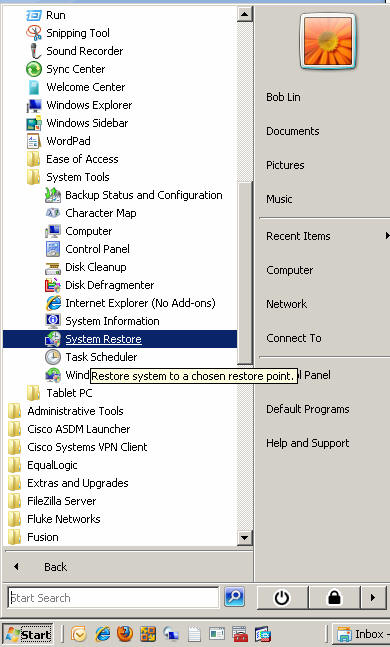Open the Run icon
The width and height of the screenshot is (390, 647).
pos(34,15)
